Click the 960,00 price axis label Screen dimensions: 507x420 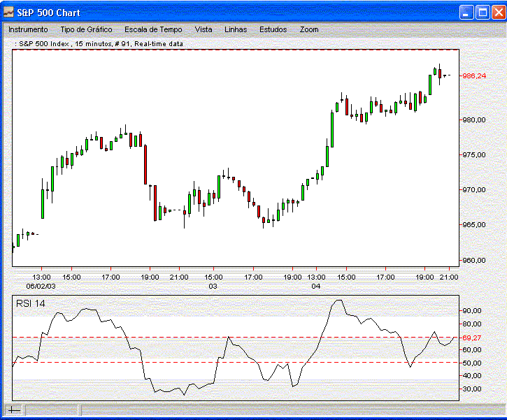(474, 260)
